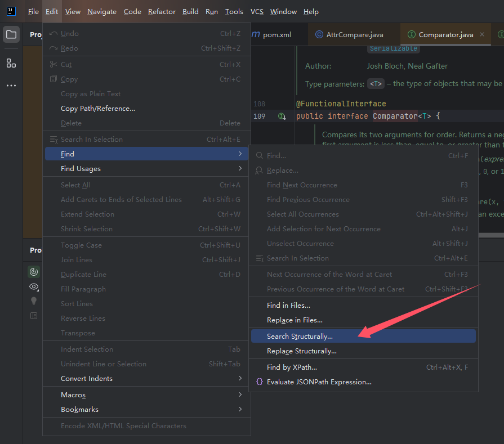Click the More tool windows ellipsis icon
The image size is (504, 444).
(x=11, y=86)
